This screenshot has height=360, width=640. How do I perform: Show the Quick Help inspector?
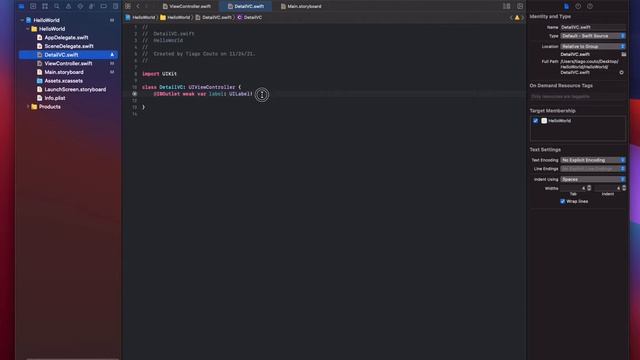point(590,7)
